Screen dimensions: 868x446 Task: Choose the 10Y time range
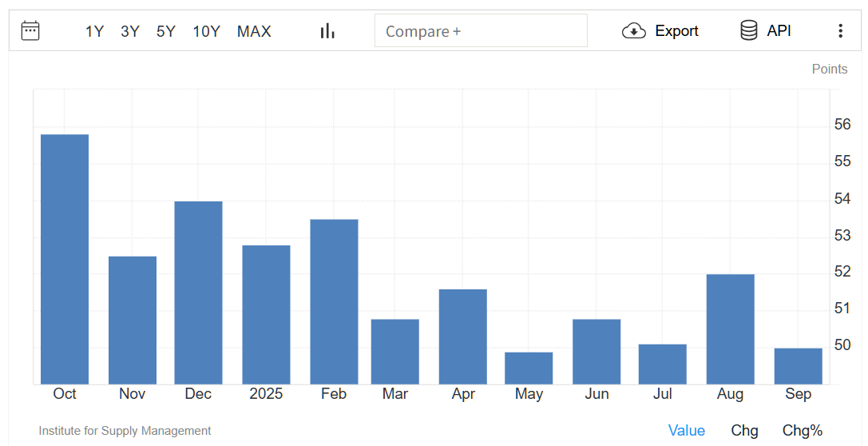coord(206,31)
